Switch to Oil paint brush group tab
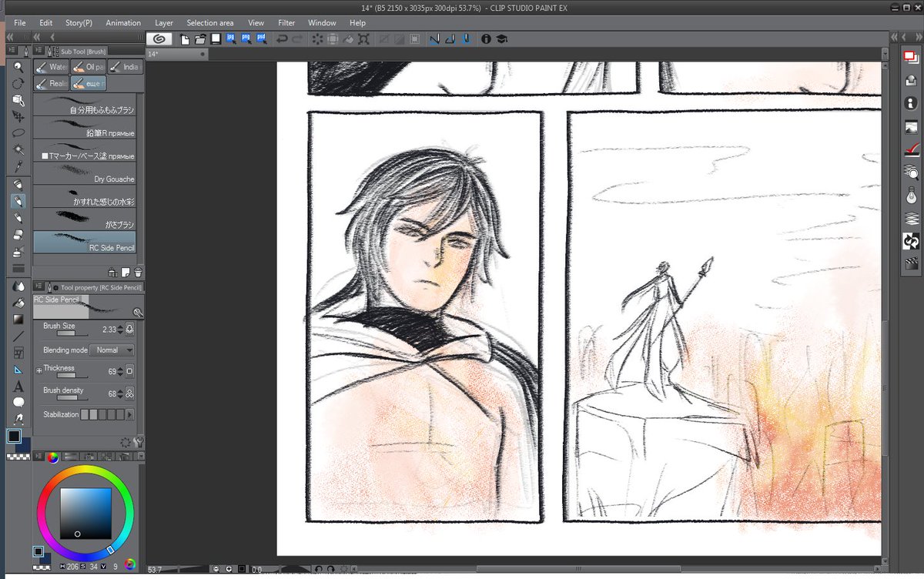924x579 pixels. point(88,67)
